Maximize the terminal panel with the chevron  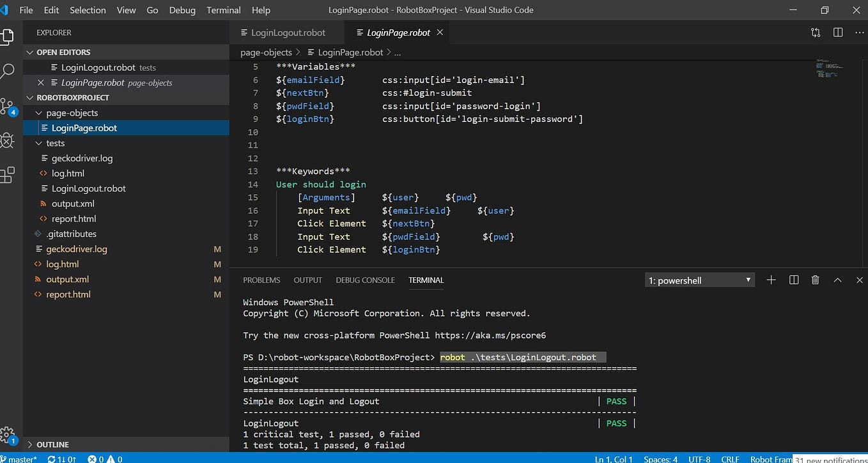837,280
